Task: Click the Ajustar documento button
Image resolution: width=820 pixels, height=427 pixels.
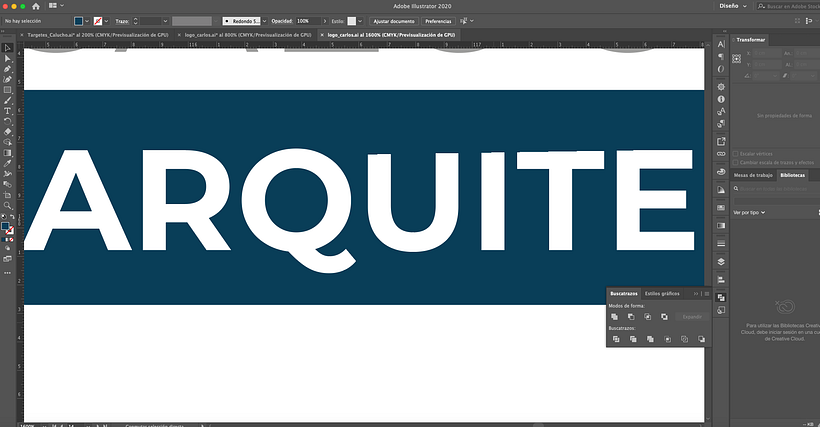Action: point(394,21)
